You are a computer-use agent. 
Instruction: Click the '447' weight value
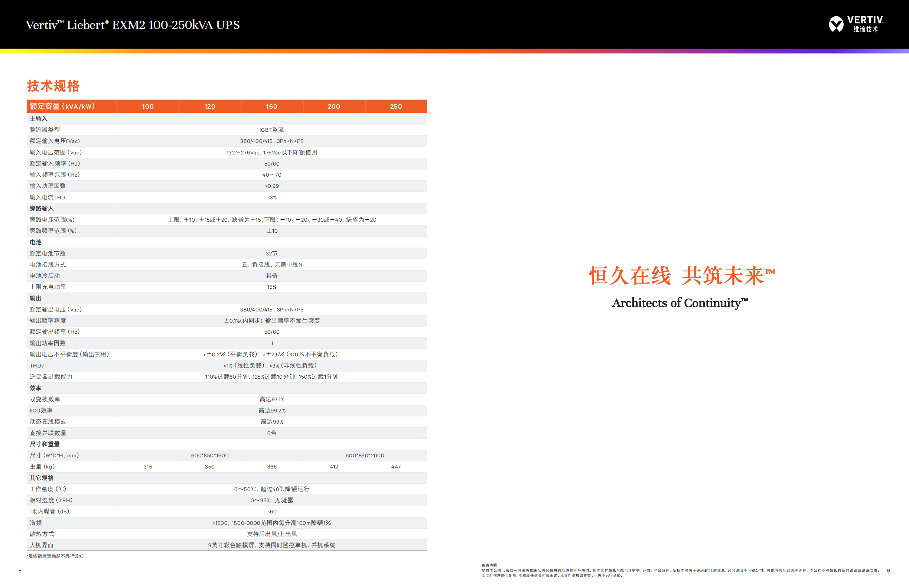(396, 467)
